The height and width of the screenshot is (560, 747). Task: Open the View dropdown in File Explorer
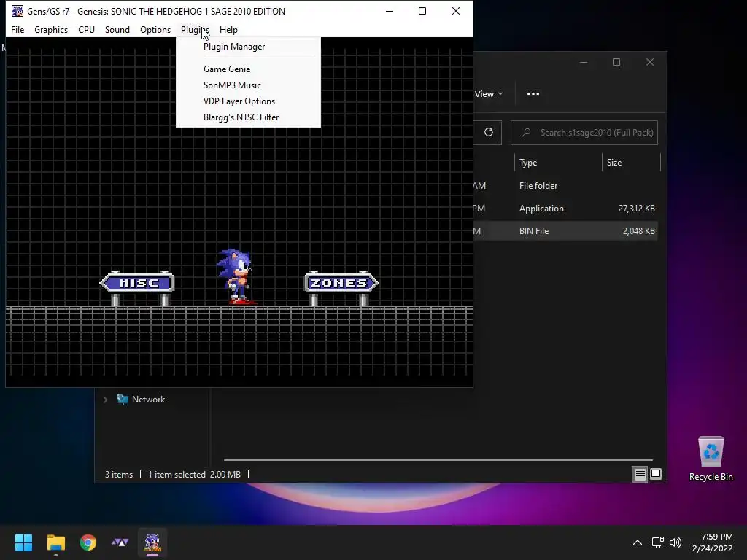pyautogui.click(x=488, y=94)
